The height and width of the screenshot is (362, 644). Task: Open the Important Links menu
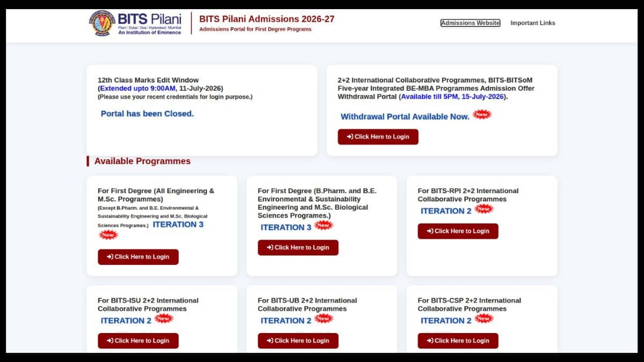[533, 23]
